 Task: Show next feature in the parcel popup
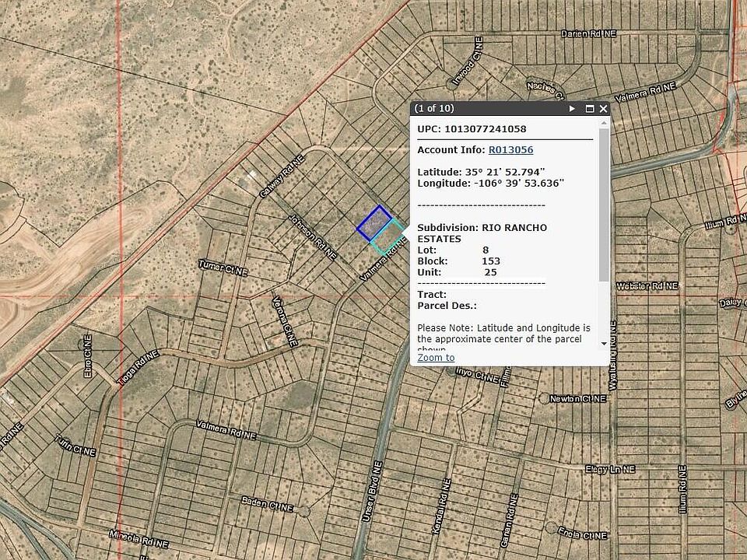572,109
